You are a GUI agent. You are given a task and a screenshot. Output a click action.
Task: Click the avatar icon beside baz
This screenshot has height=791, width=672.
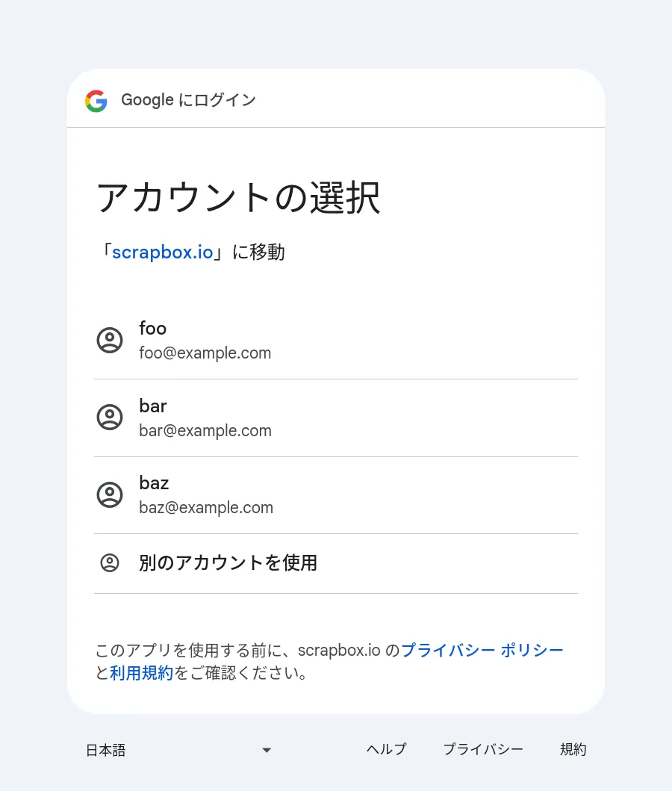click(x=110, y=494)
